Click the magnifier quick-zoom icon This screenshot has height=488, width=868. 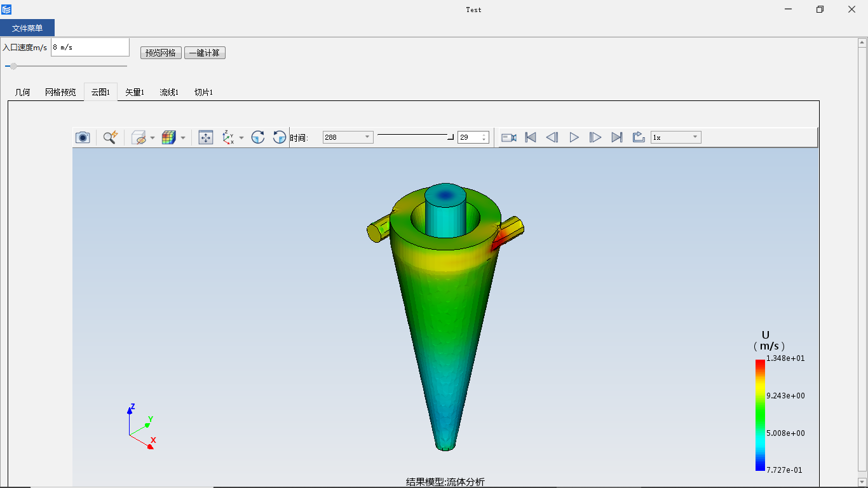(x=111, y=137)
